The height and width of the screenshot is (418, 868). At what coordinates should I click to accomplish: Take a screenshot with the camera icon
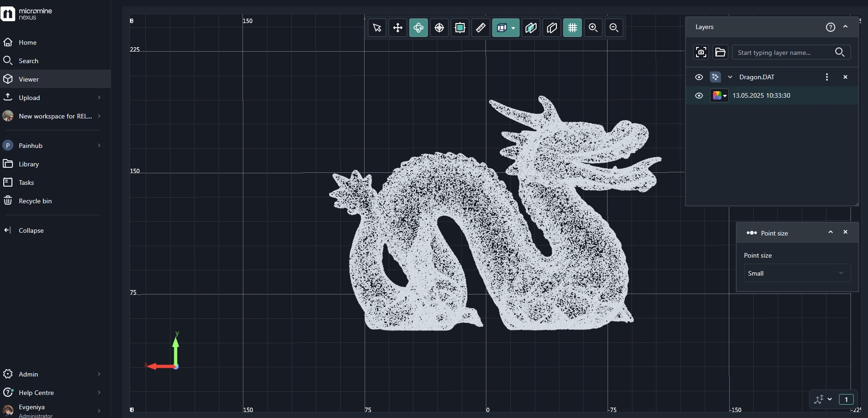click(x=701, y=52)
